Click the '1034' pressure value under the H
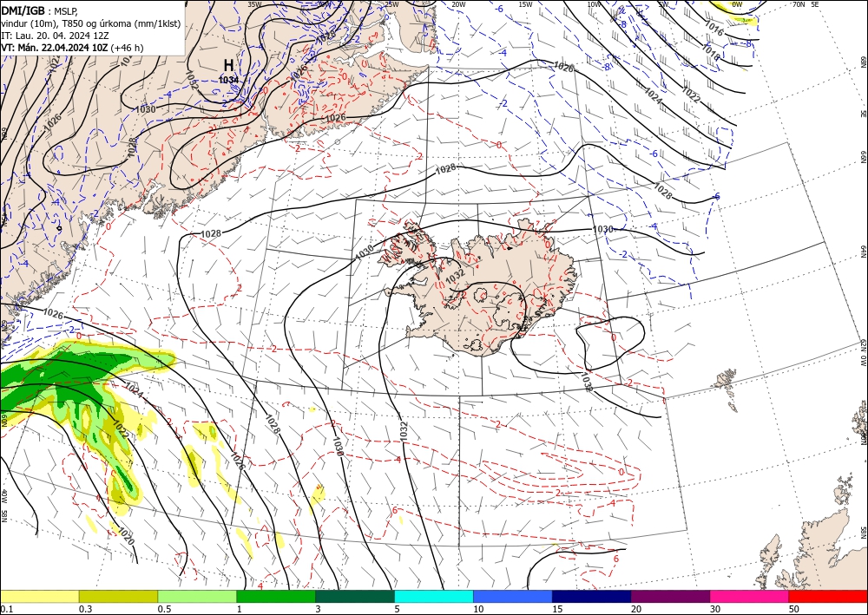 click(x=228, y=80)
